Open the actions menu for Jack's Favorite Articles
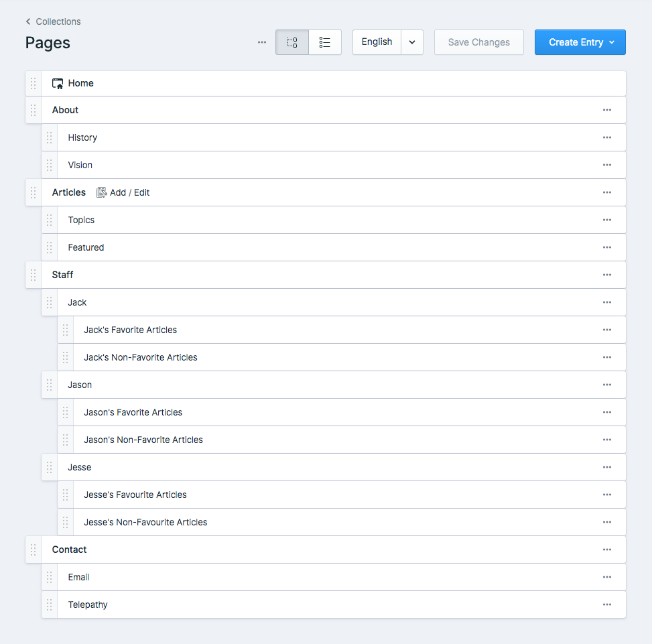Image resolution: width=652 pixels, height=644 pixels. pos(607,330)
